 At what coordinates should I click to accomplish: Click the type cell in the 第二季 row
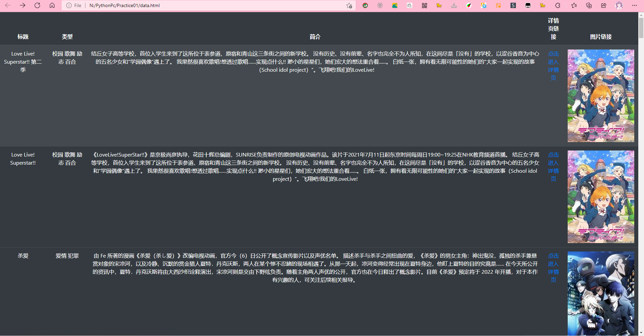coord(67,58)
